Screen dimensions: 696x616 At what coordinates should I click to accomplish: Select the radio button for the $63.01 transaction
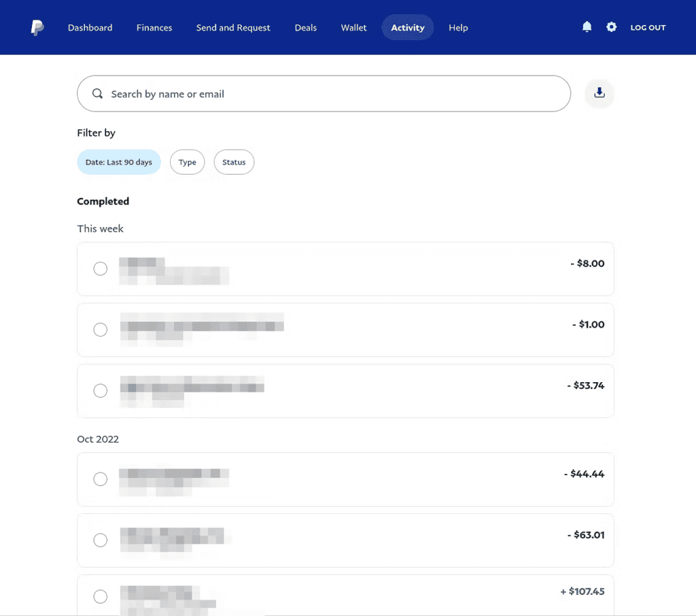100,541
